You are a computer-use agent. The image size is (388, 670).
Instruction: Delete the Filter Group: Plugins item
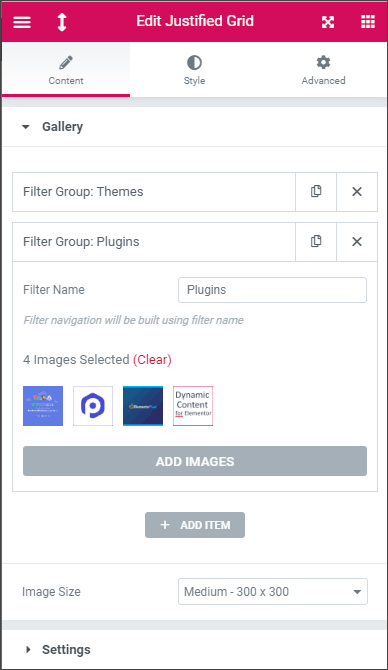(x=357, y=242)
